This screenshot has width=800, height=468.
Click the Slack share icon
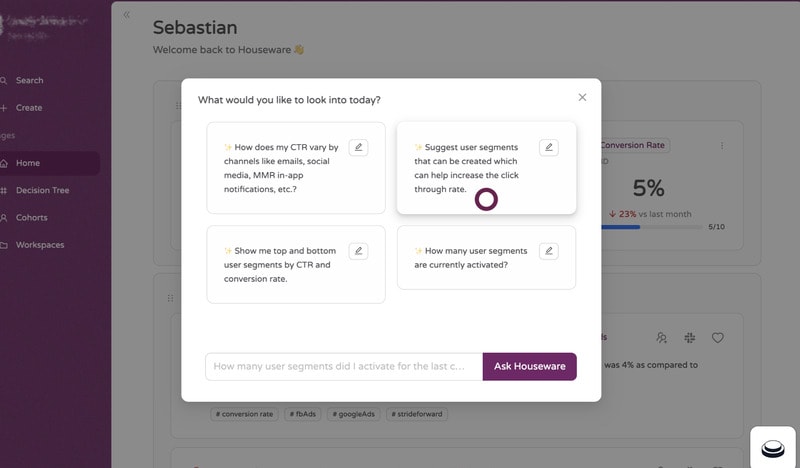(x=689, y=338)
